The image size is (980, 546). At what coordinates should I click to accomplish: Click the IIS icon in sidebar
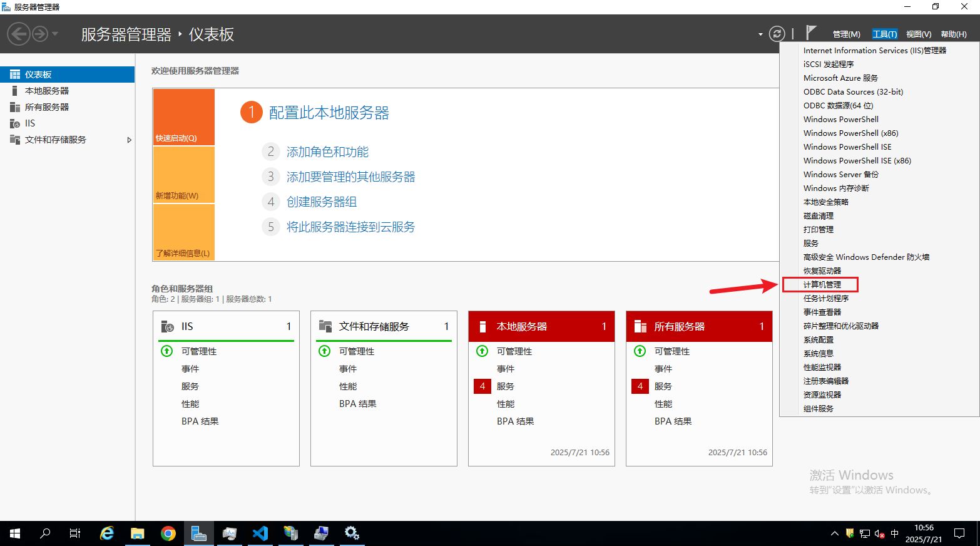(x=15, y=123)
